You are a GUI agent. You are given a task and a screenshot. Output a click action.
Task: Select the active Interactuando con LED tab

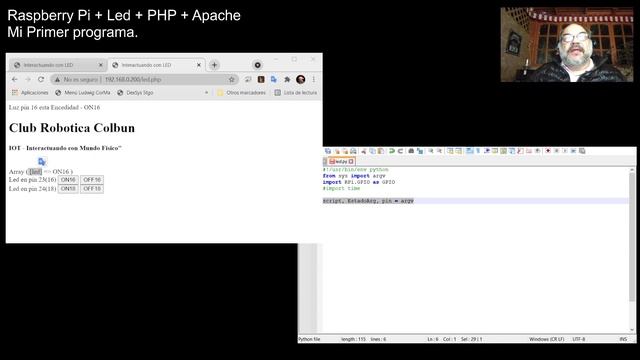(x=156, y=65)
